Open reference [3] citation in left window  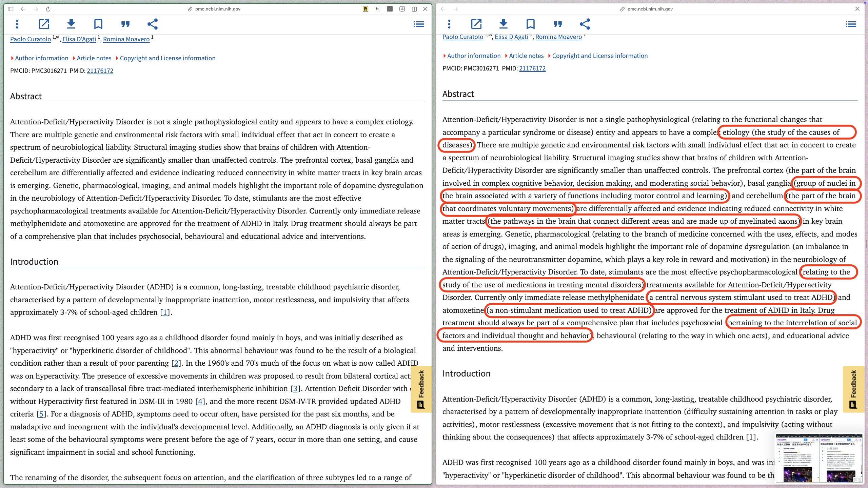tap(295, 389)
